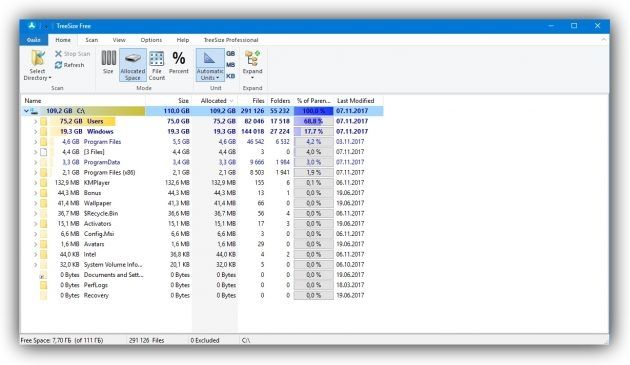Viewport: 630px width, 365px height.
Task: Sort by the Files column header
Action: click(x=252, y=100)
